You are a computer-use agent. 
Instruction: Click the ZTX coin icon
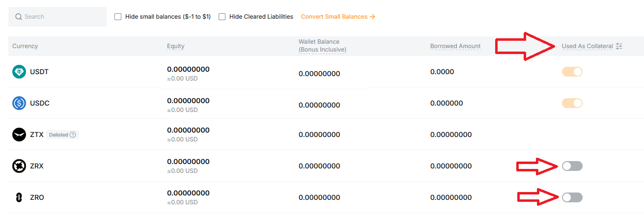19,135
